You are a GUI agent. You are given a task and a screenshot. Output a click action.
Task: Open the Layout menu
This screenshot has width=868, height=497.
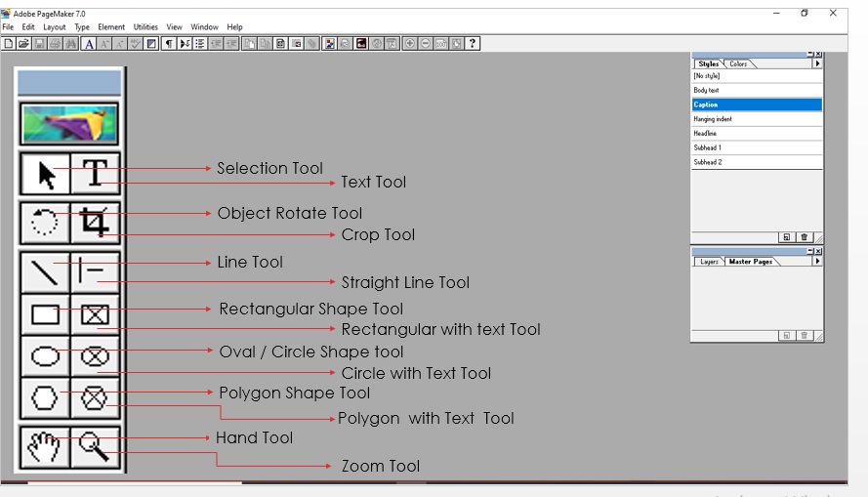[x=55, y=26]
